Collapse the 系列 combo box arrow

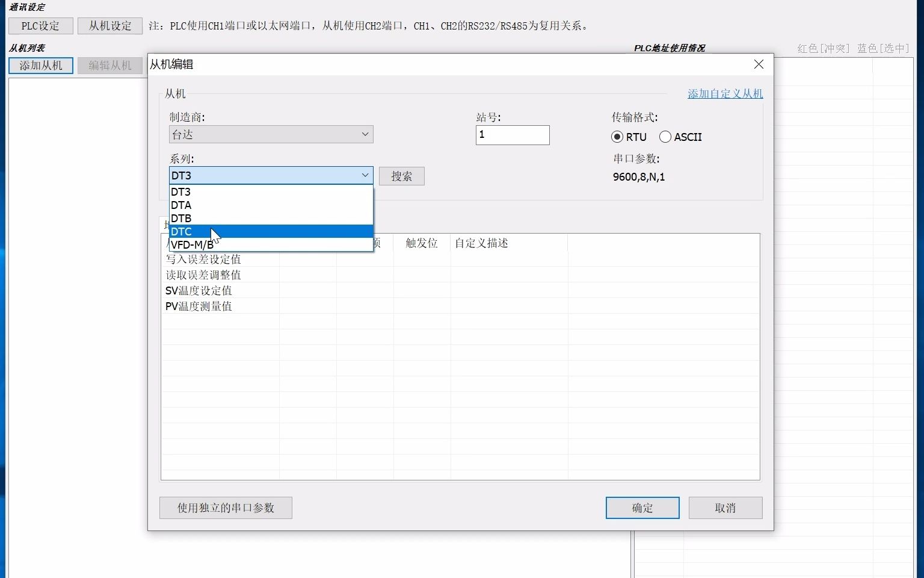[365, 175]
